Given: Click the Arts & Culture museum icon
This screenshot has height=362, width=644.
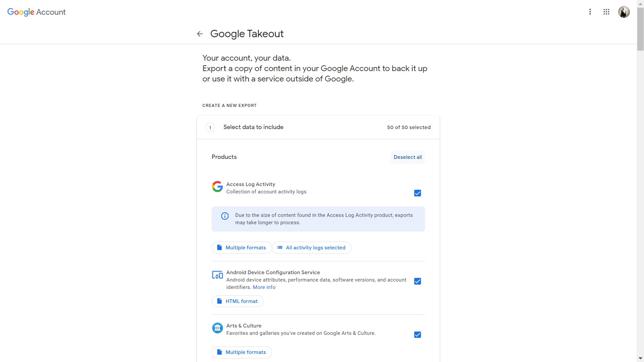Looking at the screenshot, I should click(217, 328).
